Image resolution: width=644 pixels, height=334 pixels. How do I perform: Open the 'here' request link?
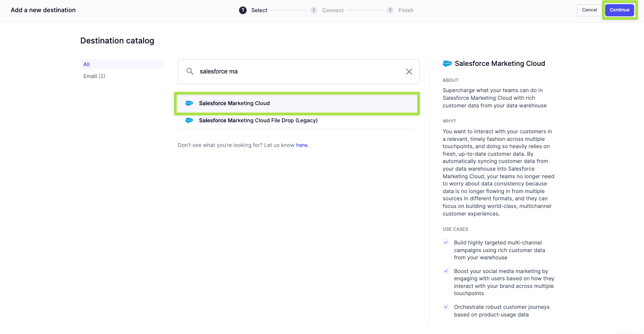tap(302, 145)
